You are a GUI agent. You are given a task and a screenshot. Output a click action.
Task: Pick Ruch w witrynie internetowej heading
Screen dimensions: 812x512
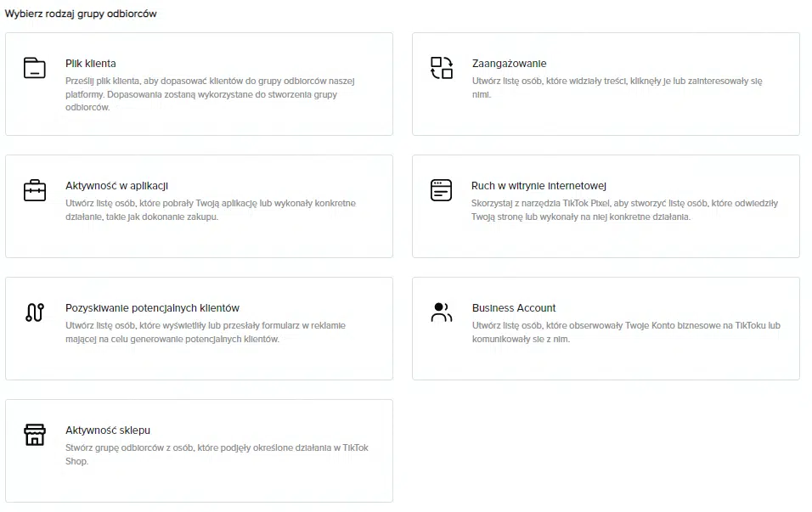[x=539, y=186]
